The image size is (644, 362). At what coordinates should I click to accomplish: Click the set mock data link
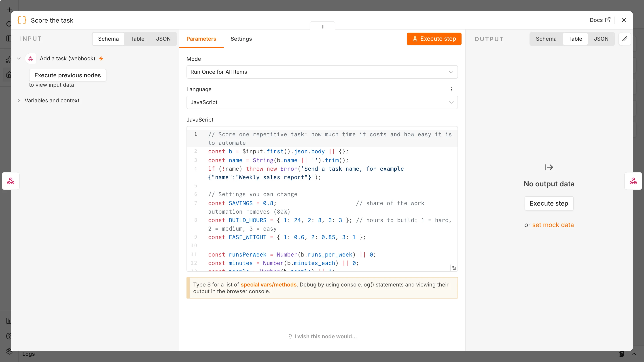553,225
